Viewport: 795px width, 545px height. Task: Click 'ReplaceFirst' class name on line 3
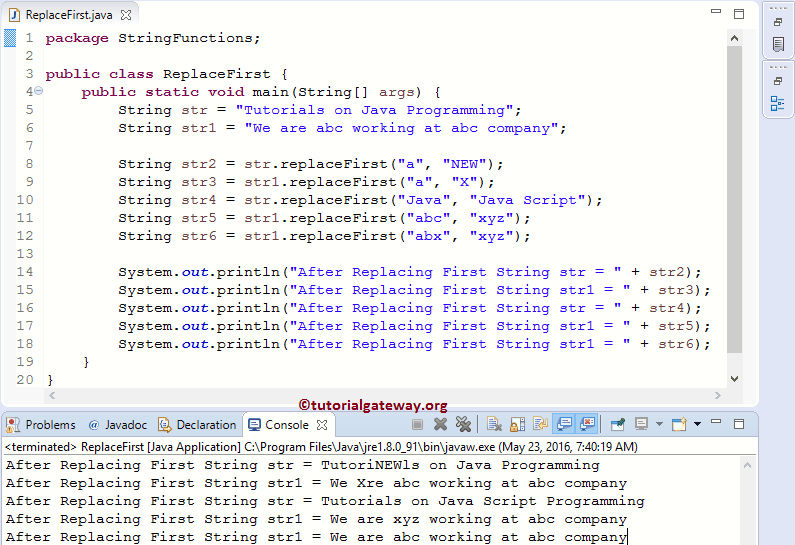[216, 74]
